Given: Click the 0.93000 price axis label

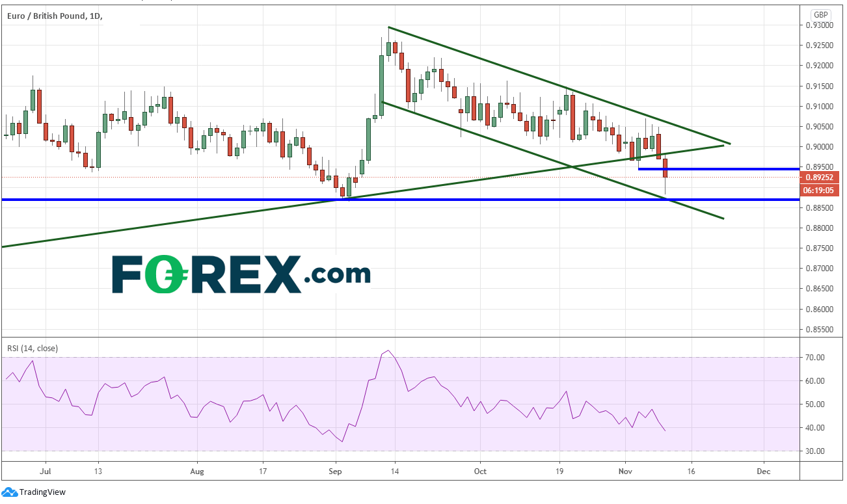Looking at the screenshot, I should point(818,25).
